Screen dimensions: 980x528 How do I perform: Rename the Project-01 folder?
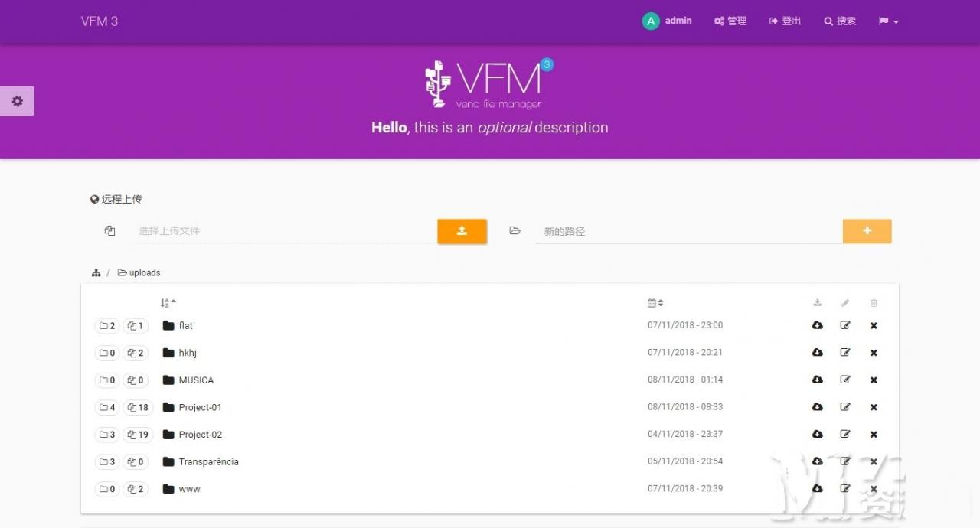click(x=845, y=407)
